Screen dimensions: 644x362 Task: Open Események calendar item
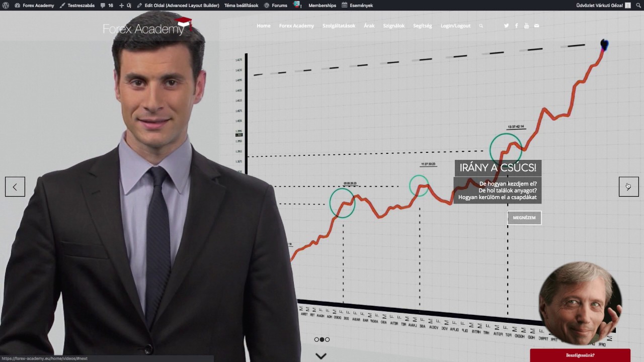pos(357,6)
